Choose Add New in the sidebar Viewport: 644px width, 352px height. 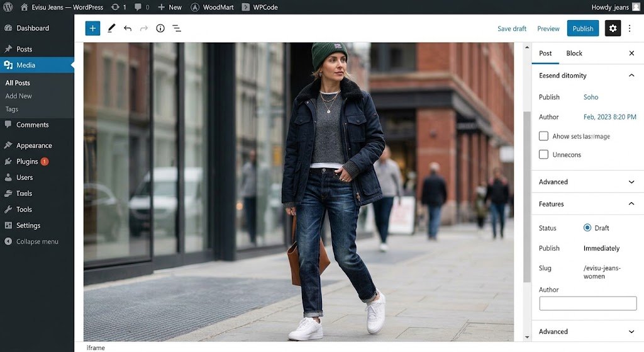pyautogui.click(x=18, y=96)
